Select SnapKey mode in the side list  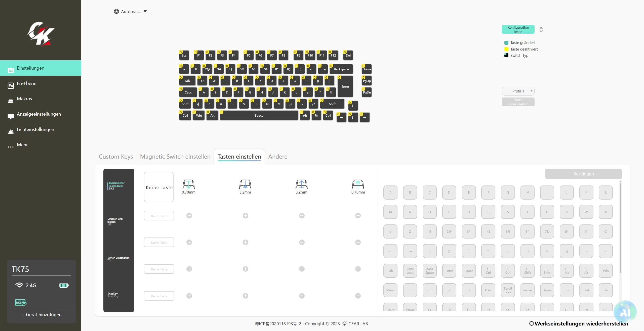click(113, 295)
